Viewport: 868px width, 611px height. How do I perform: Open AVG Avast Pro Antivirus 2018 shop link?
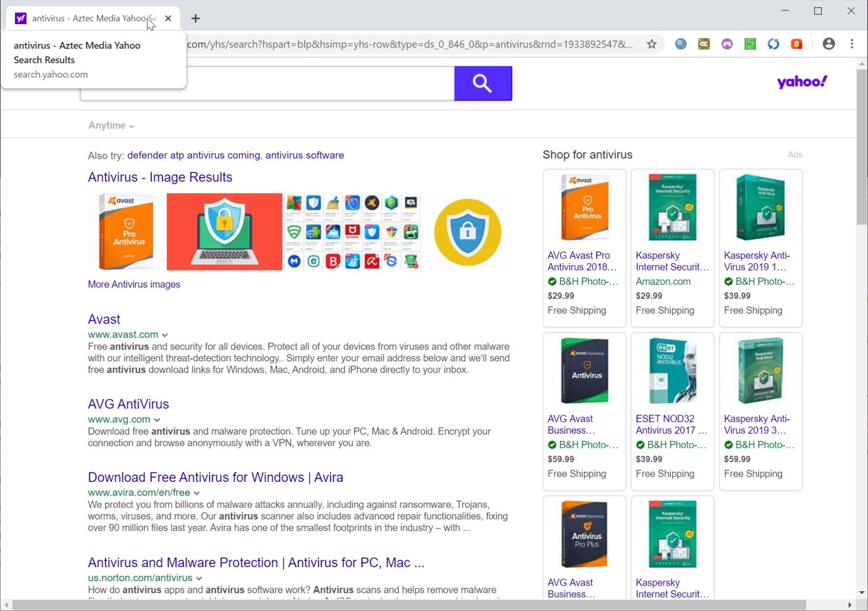[582, 261]
